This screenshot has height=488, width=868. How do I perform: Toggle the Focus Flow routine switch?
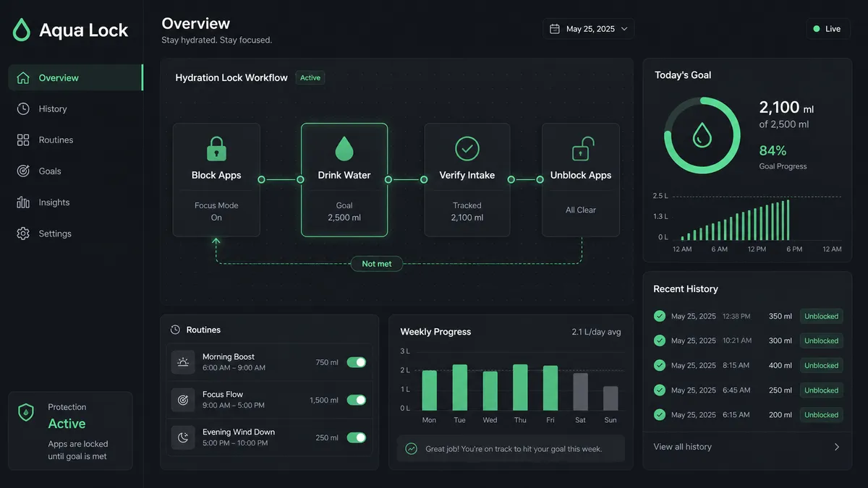tap(357, 400)
